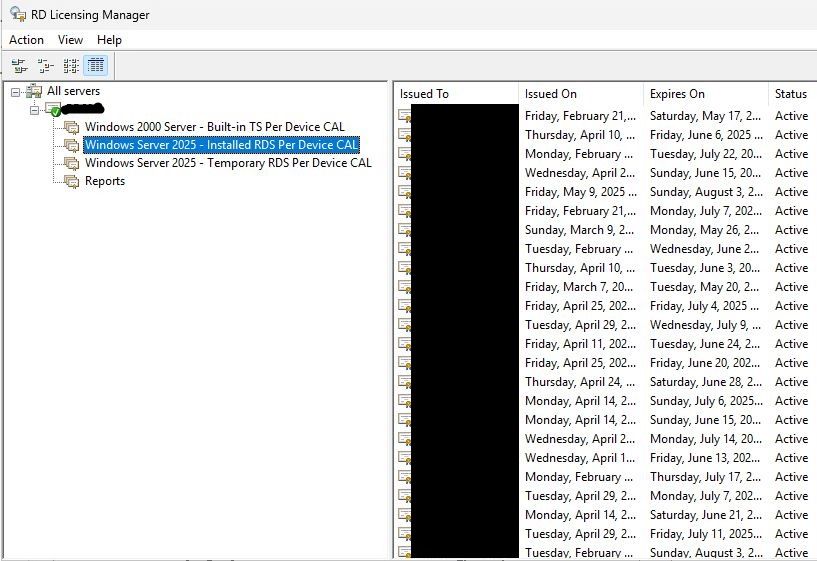The image size is (817, 561).
Task: Collapse the All servers tree node
Action: (16, 92)
